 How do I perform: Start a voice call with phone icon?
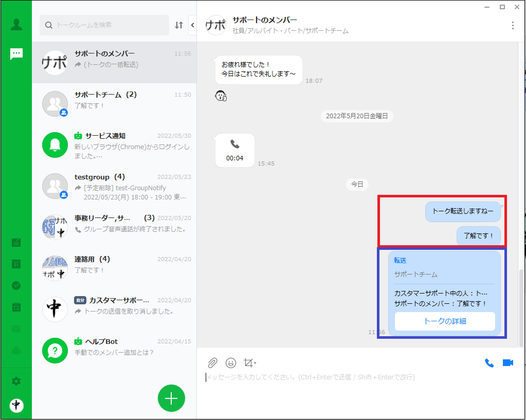[x=489, y=363]
